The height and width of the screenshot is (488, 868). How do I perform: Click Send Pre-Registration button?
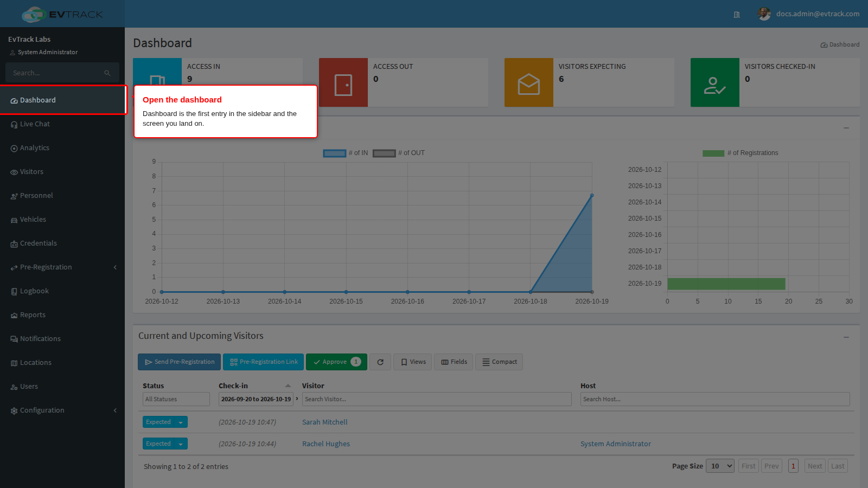tap(180, 362)
